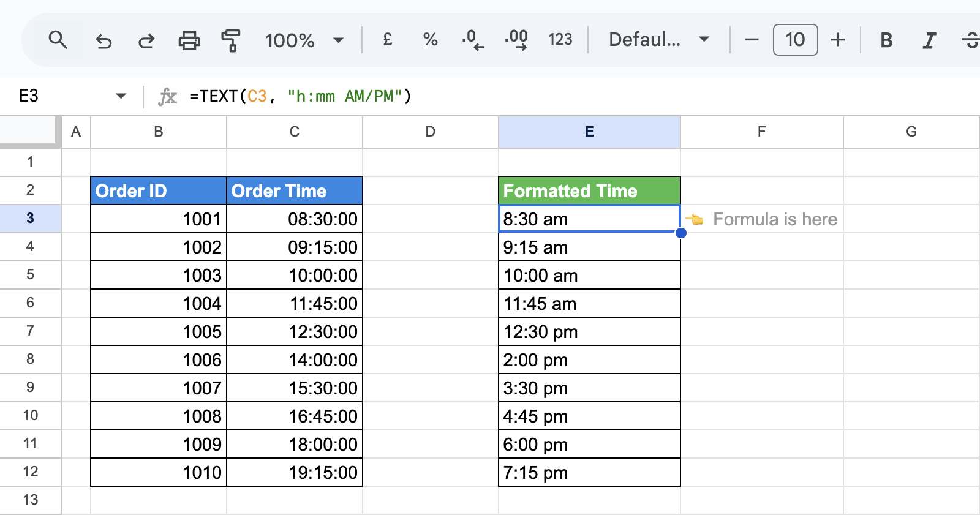Select cell with order 1001
This screenshot has width=980, height=515.
pyautogui.click(x=159, y=219)
